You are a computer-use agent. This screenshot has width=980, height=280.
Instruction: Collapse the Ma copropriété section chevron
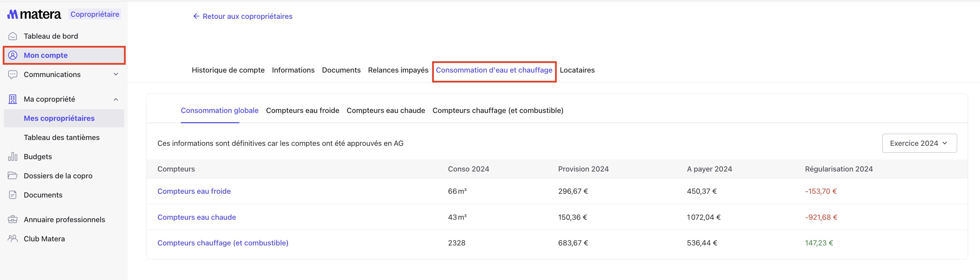[x=116, y=99]
